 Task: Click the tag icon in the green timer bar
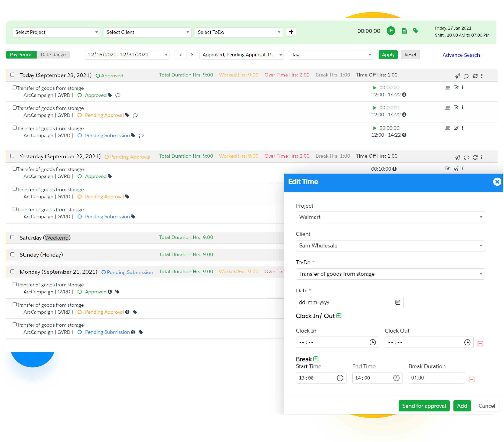(x=416, y=31)
